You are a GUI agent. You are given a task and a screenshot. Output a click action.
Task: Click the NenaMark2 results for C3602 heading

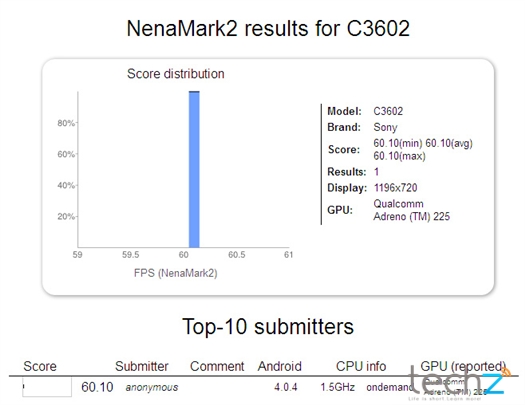268,28
